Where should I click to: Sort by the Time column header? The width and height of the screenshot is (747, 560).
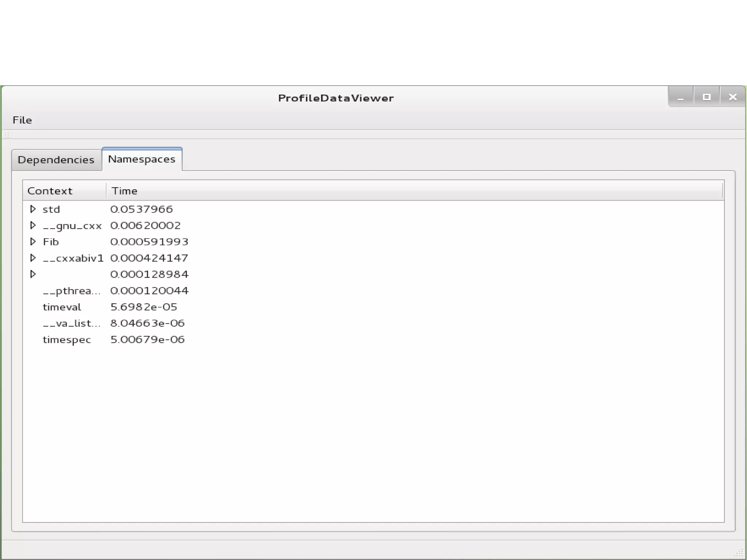(125, 191)
